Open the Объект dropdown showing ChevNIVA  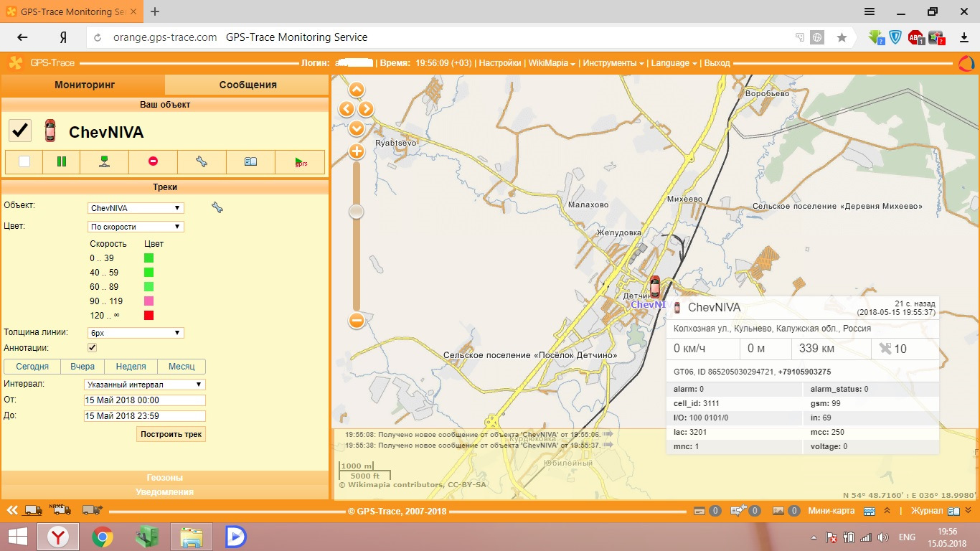coord(136,208)
